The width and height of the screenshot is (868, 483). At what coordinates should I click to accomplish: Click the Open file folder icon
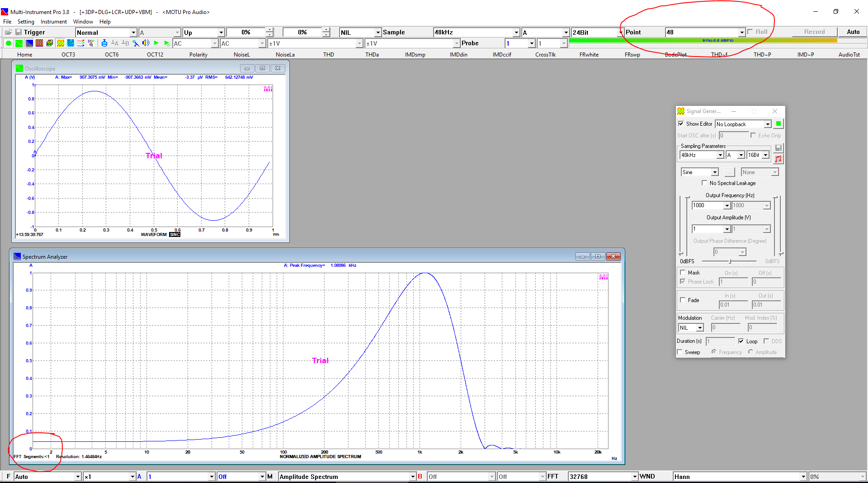9,32
